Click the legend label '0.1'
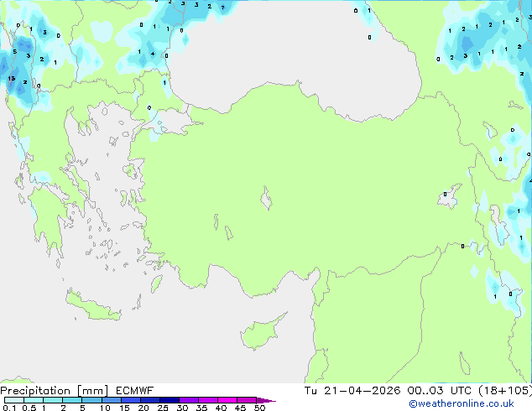The image size is (532, 411). [9, 408]
